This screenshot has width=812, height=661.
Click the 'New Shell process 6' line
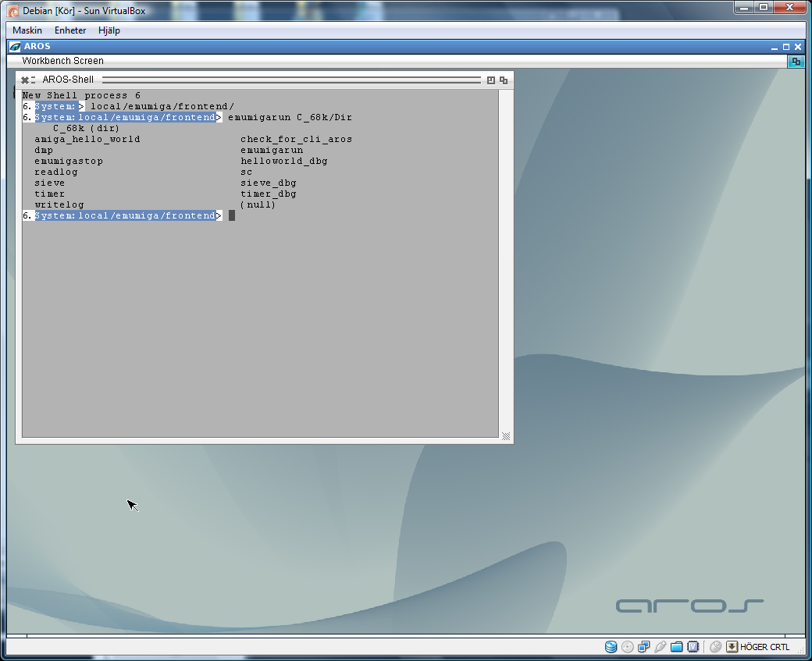pyautogui.click(x=81, y=95)
